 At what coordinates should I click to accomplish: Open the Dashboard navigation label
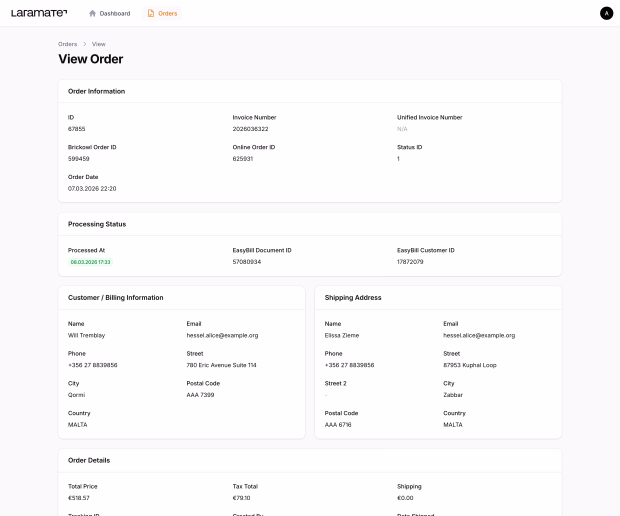[114, 13]
